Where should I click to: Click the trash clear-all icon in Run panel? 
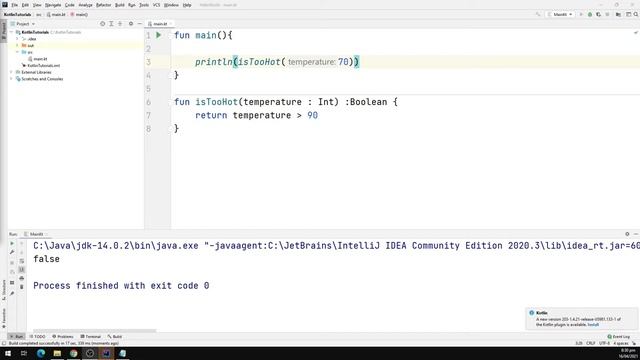pyautogui.click(x=22, y=287)
